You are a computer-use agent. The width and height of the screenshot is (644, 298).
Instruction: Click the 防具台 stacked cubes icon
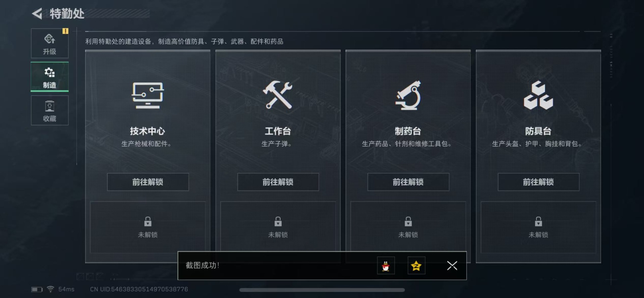[538, 95]
